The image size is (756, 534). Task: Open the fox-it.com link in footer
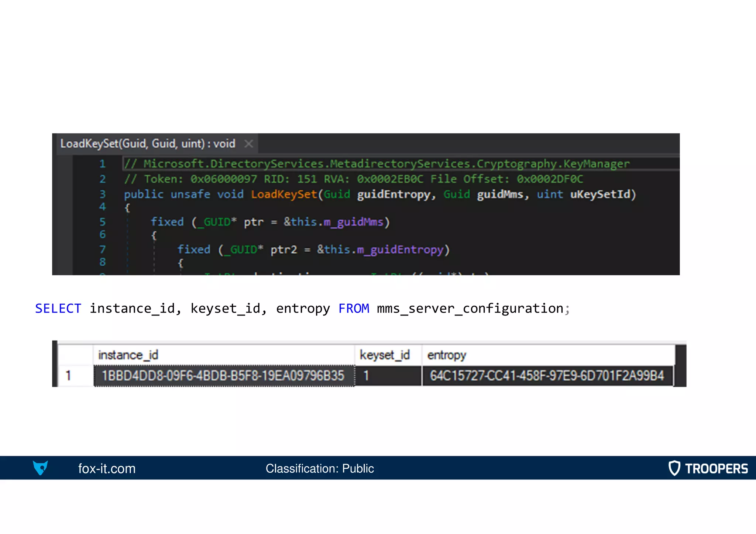pyautogui.click(x=107, y=469)
